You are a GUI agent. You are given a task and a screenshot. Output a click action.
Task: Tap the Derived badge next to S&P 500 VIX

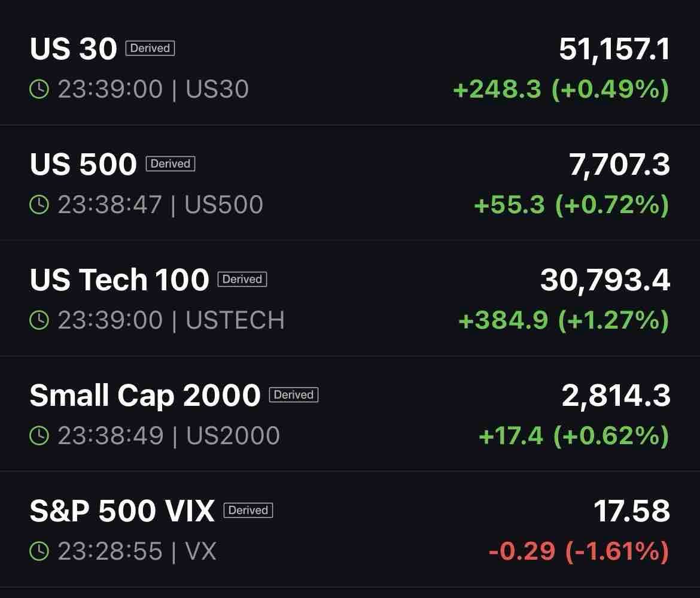pyautogui.click(x=248, y=511)
